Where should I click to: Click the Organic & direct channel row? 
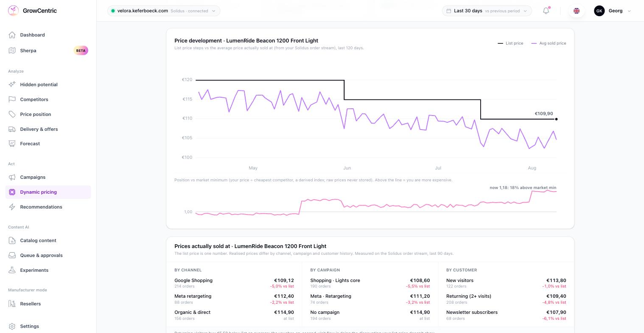[x=234, y=315]
